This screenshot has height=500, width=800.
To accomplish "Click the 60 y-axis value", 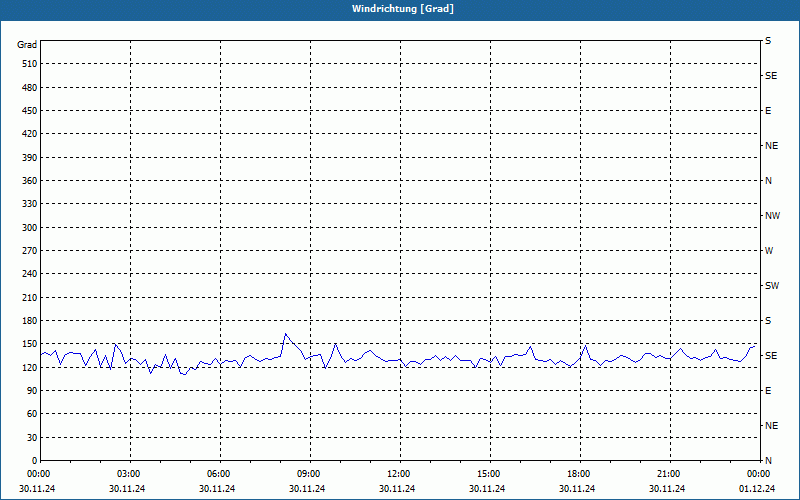I will pos(33,414).
